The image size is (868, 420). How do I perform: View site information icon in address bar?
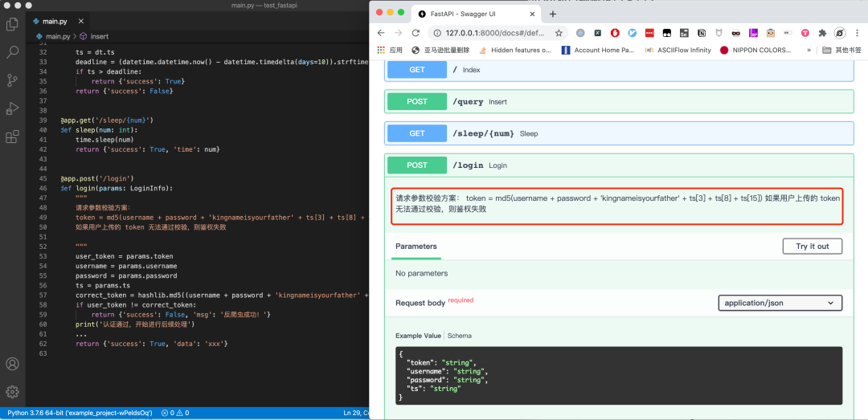436,33
